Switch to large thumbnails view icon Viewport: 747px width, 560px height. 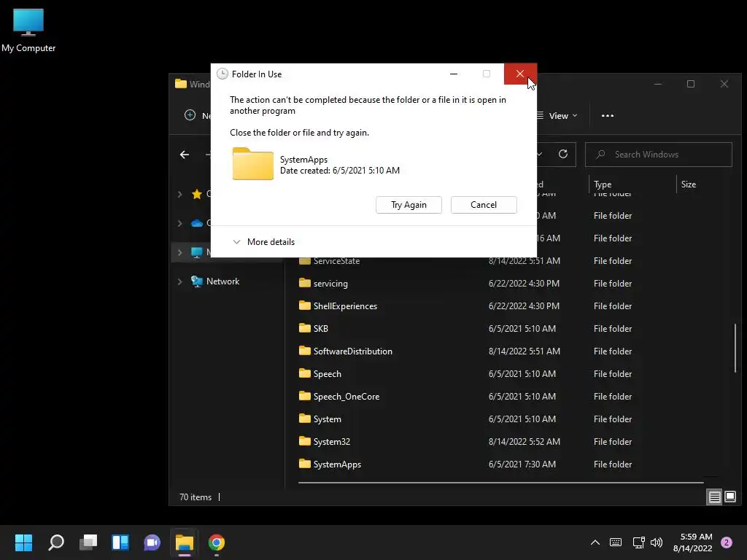729,497
